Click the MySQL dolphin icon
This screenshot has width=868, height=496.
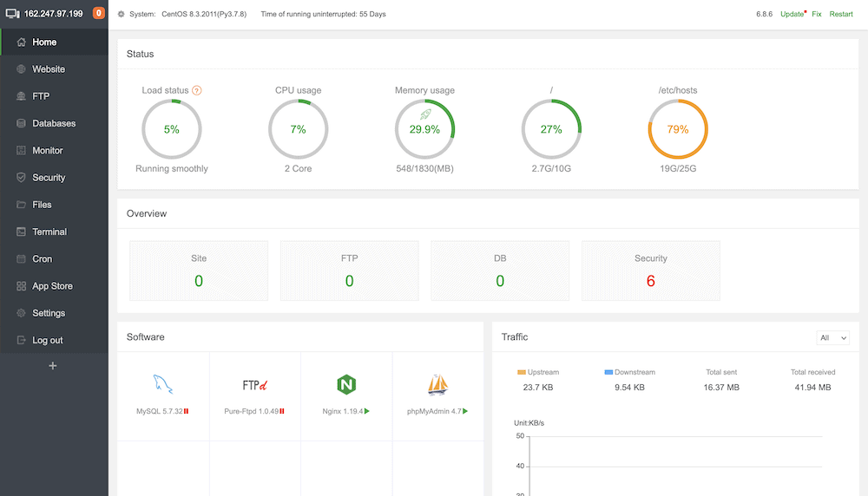pos(162,384)
